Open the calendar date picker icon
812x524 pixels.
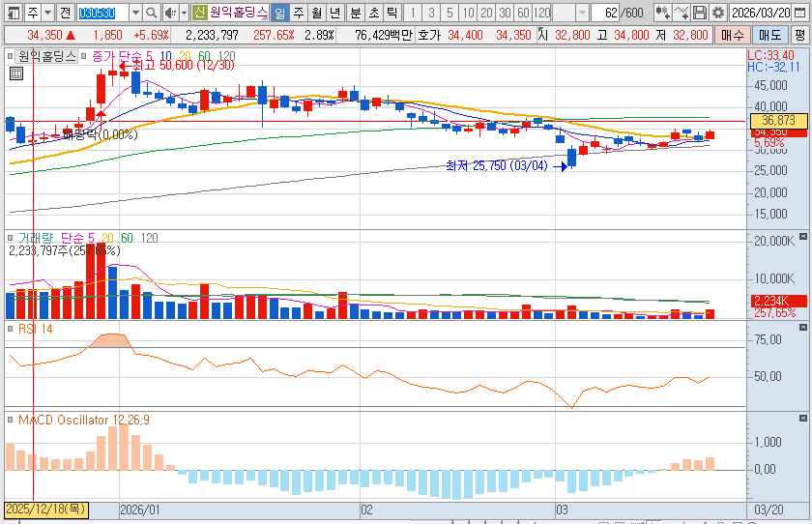coord(800,13)
